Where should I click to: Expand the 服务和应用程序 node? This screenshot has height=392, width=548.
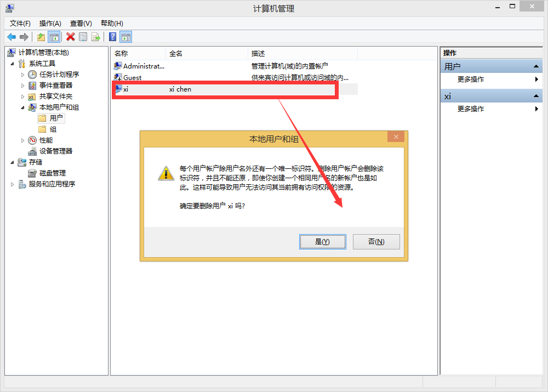tap(12, 184)
